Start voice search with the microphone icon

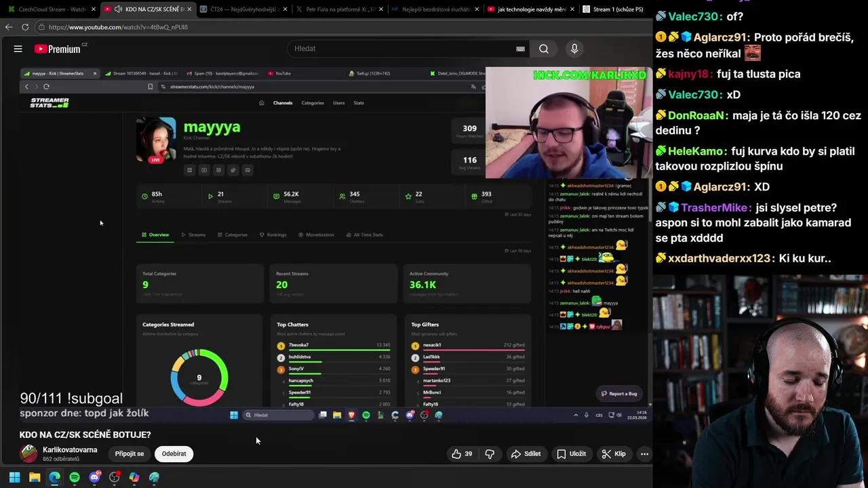[574, 49]
